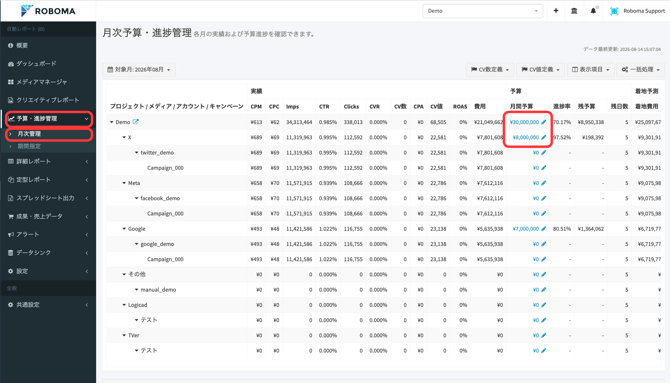The height and width of the screenshot is (383, 670).
Task: Edit budget pencil in facebook_demo row
Action: tap(544, 198)
